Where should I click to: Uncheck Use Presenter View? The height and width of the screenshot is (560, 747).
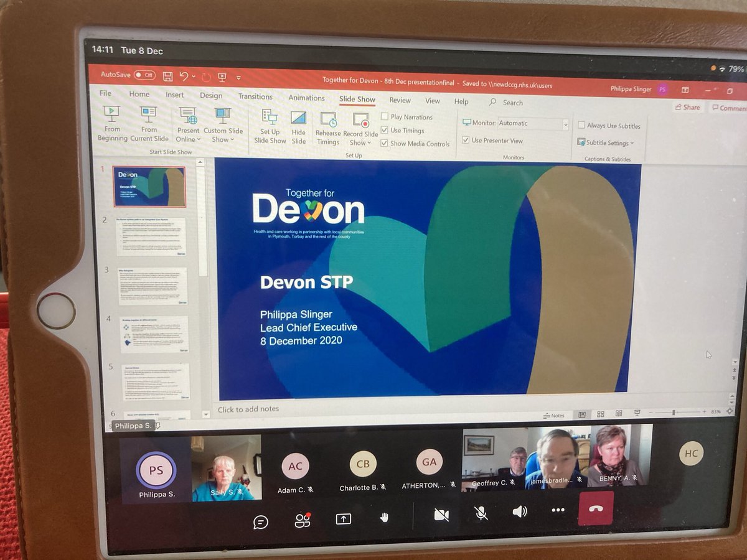click(x=466, y=140)
